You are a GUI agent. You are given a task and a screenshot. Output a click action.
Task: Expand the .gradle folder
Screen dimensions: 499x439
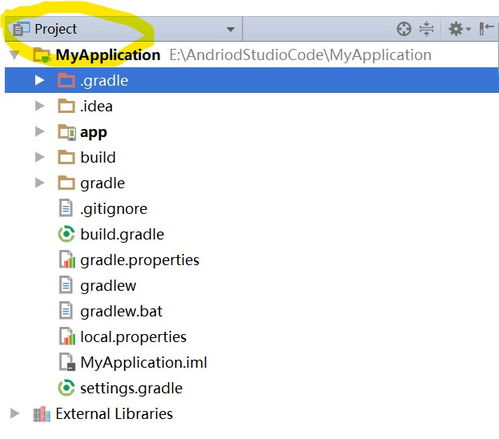[x=40, y=80]
